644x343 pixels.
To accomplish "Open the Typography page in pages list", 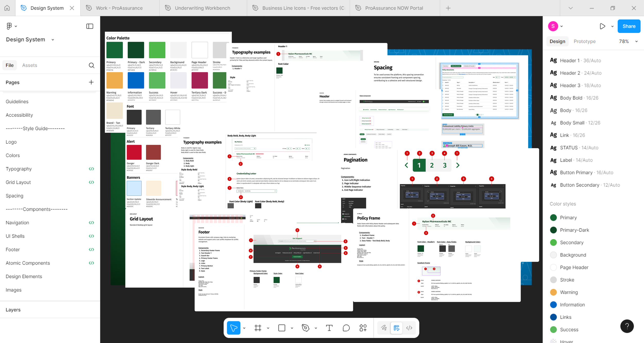I will point(19,169).
